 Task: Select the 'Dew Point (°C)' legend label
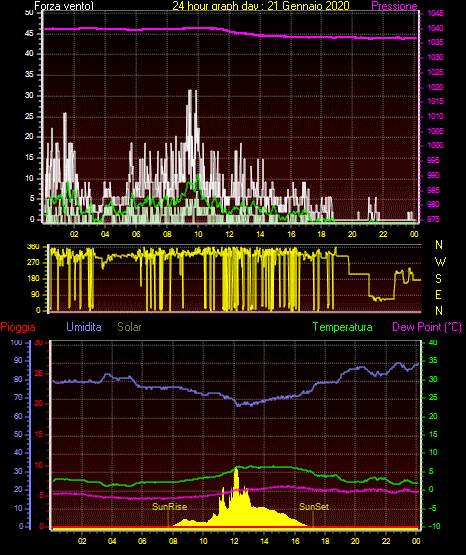427,327
